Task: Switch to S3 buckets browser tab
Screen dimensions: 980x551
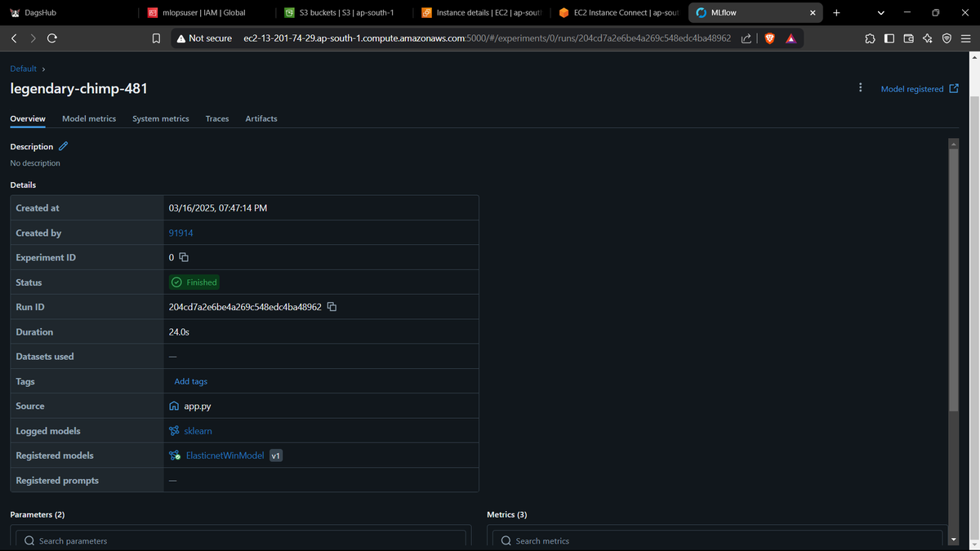Action: coord(344,13)
